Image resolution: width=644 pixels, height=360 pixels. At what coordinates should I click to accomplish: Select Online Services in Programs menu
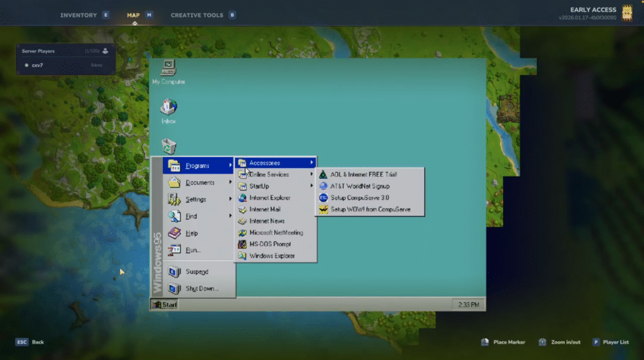(275, 175)
